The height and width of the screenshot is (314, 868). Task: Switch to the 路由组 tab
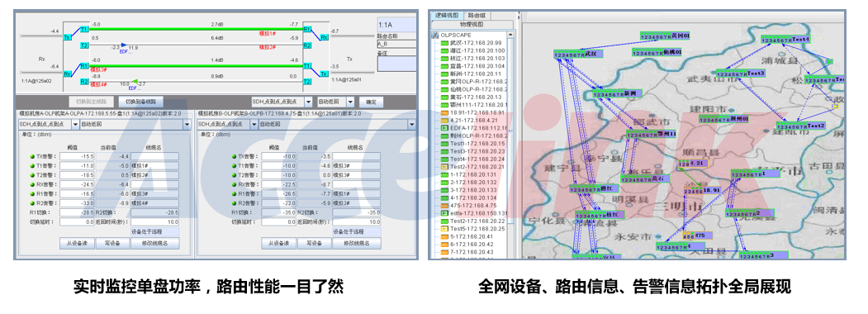pyautogui.click(x=477, y=16)
